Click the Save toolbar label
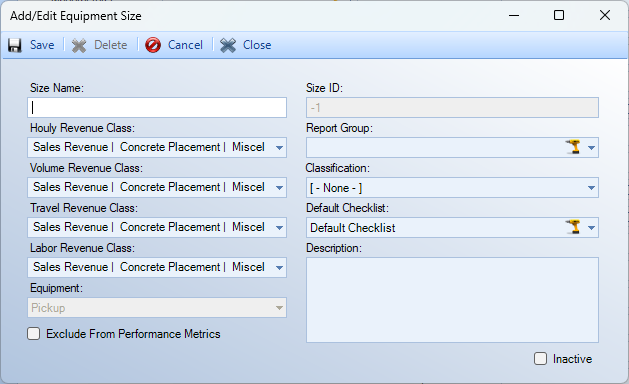The width and height of the screenshot is (629, 384). pyautogui.click(x=42, y=45)
